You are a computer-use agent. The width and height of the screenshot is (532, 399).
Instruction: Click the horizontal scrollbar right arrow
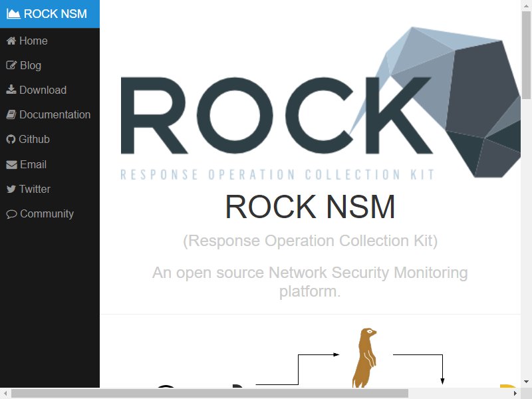(515, 394)
